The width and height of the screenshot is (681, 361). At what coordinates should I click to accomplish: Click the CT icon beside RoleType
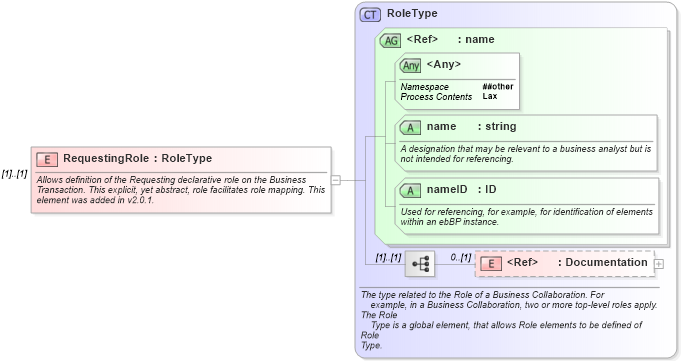[370, 15]
